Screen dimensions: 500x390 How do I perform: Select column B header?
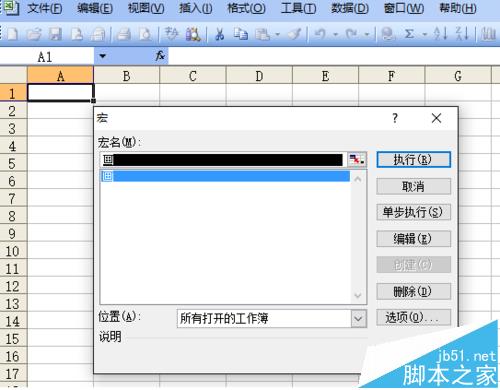pos(126,75)
